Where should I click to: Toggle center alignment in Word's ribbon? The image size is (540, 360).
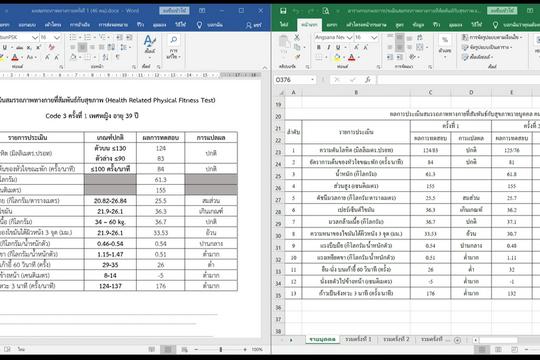(82, 47)
